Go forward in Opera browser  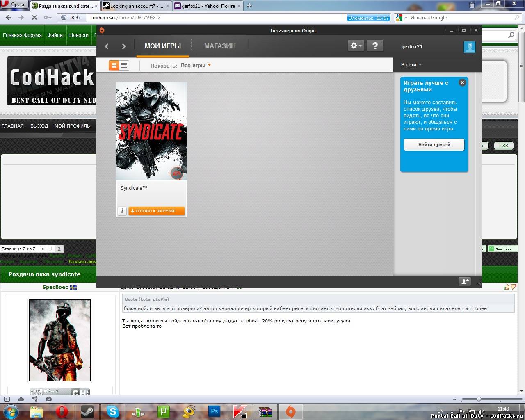pyautogui.click(x=21, y=18)
